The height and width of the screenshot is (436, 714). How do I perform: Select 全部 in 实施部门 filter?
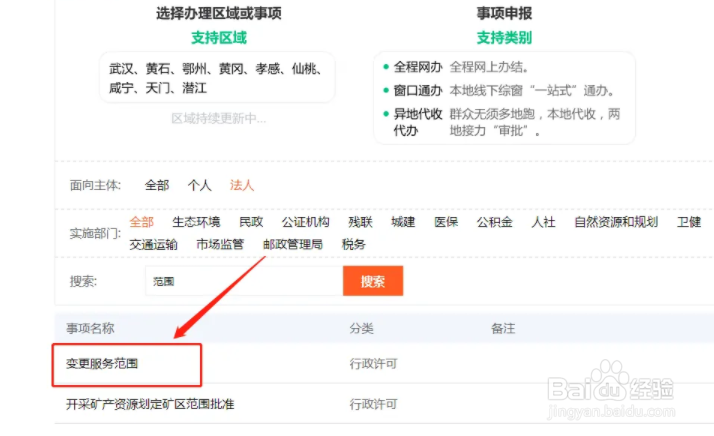pyautogui.click(x=142, y=222)
